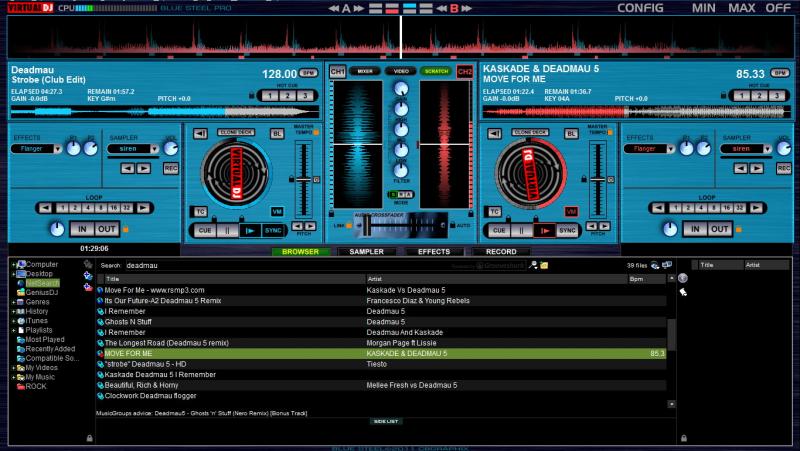Click the left deck pitch slider
The image size is (800, 451).
click(x=304, y=180)
